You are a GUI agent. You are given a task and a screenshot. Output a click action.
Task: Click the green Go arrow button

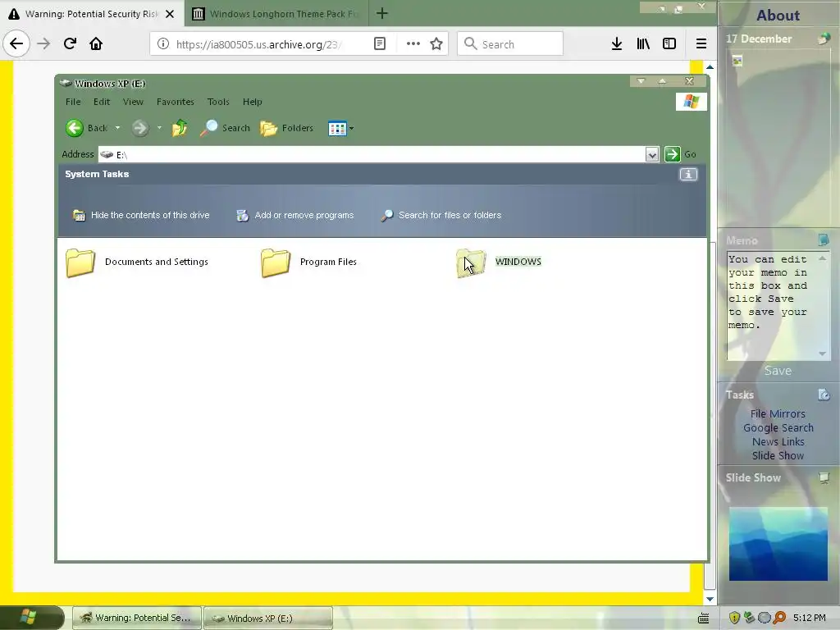tap(673, 154)
